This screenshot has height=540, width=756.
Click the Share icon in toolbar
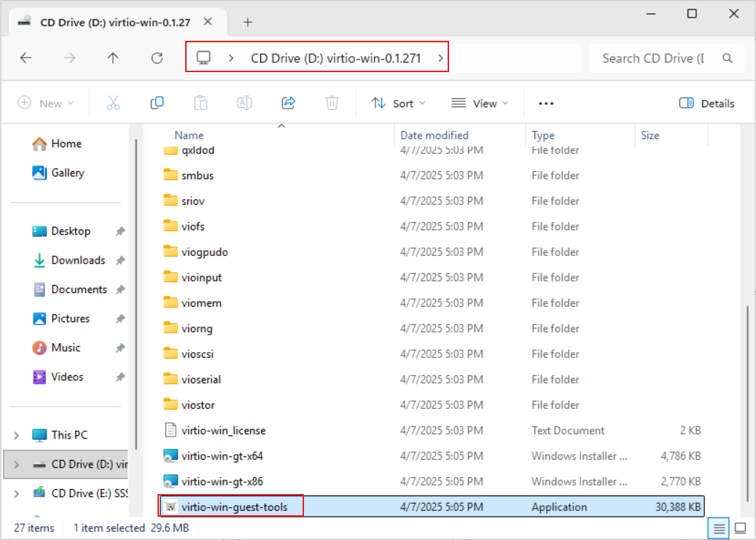point(288,103)
